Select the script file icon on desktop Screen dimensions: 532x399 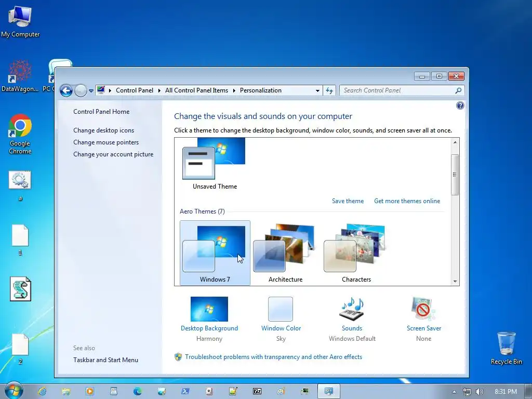pos(20,289)
